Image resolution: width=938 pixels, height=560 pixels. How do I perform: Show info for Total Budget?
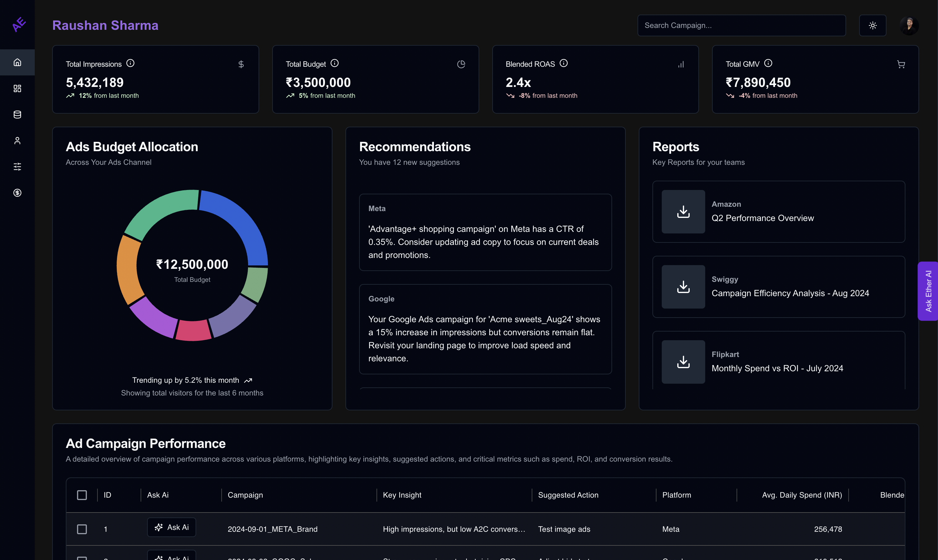pos(335,63)
